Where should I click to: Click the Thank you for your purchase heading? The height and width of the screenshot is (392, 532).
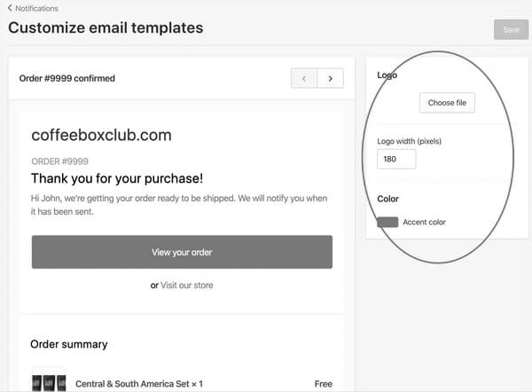[117, 178]
